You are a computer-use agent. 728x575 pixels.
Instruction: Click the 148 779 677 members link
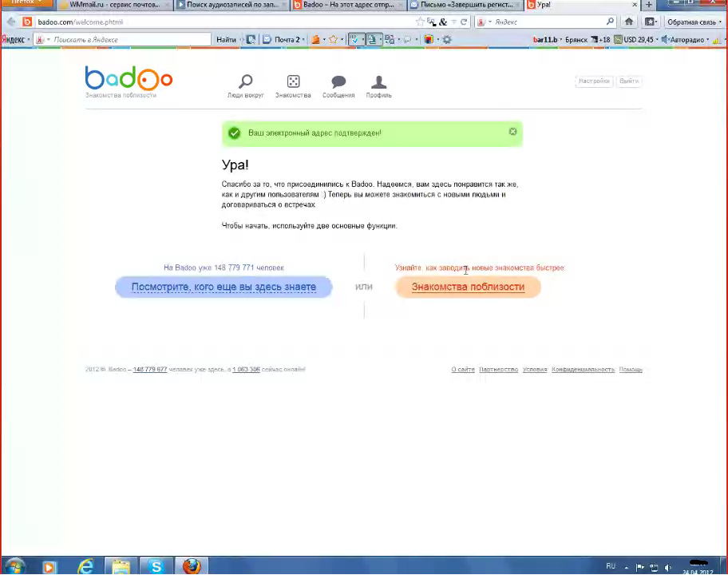pyautogui.click(x=150, y=370)
